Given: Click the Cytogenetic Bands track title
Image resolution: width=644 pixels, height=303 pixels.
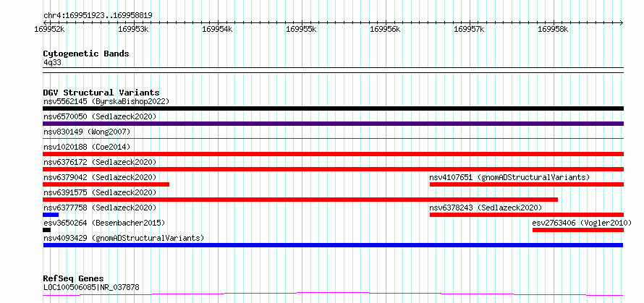Looking at the screenshot, I should click(x=86, y=54).
